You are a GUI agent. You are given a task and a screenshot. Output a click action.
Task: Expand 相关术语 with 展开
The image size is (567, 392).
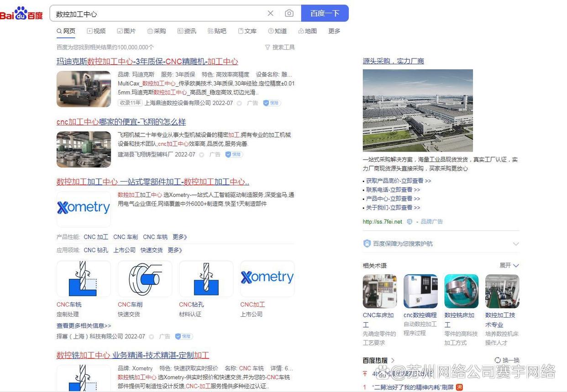tap(509, 265)
